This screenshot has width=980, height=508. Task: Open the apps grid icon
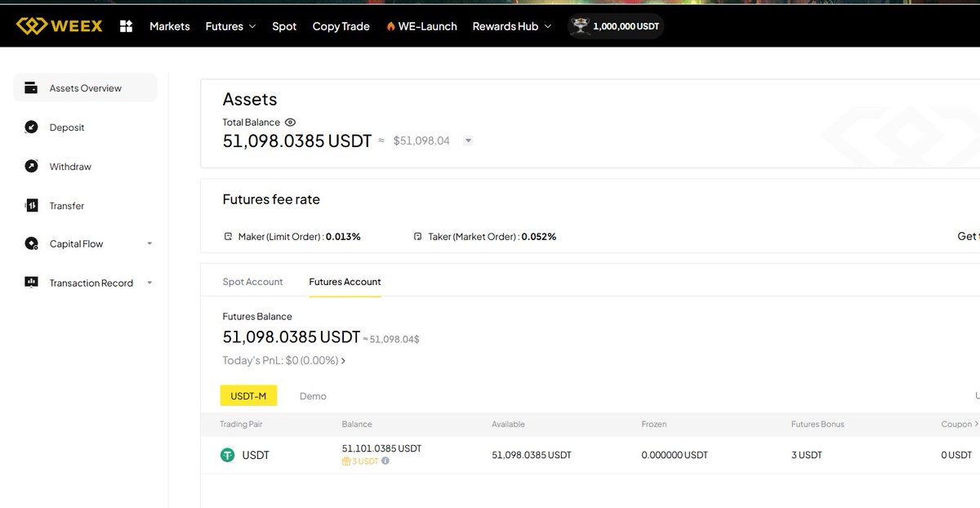[127, 26]
